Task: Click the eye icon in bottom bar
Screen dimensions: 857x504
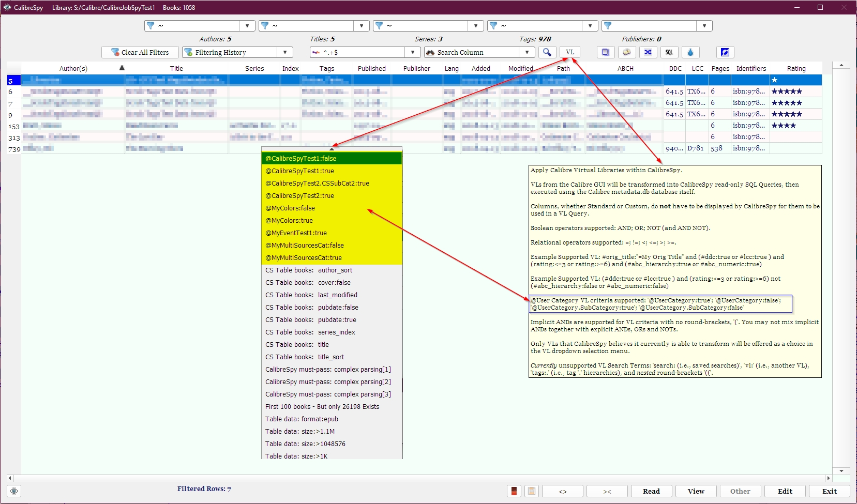Action: tap(14, 491)
